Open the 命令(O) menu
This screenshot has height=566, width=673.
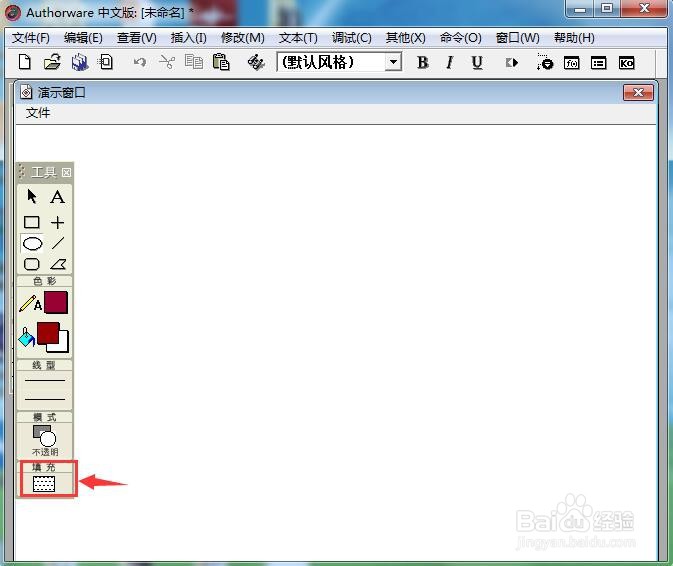(461, 38)
